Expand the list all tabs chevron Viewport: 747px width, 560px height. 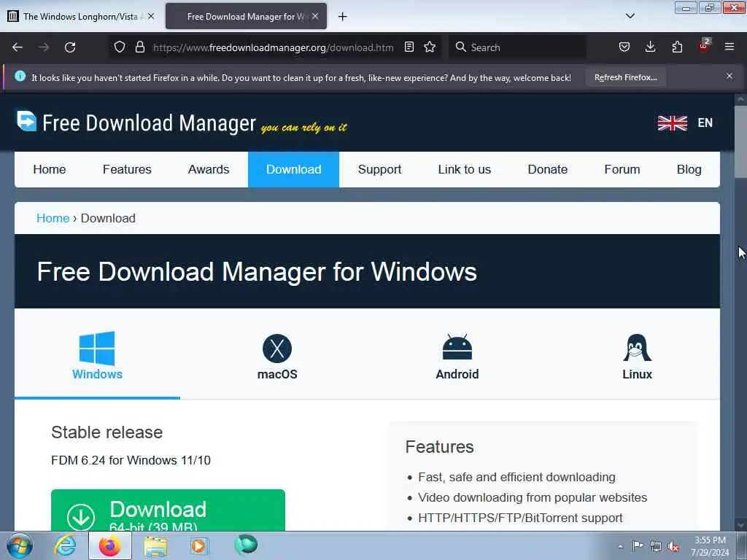(x=630, y=16)
